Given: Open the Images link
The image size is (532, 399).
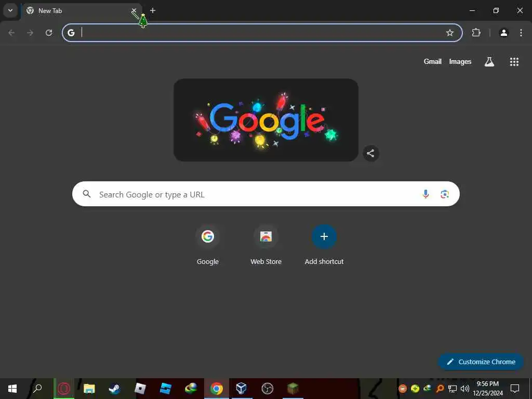Looking at the screenshot, I should (460, 61).
